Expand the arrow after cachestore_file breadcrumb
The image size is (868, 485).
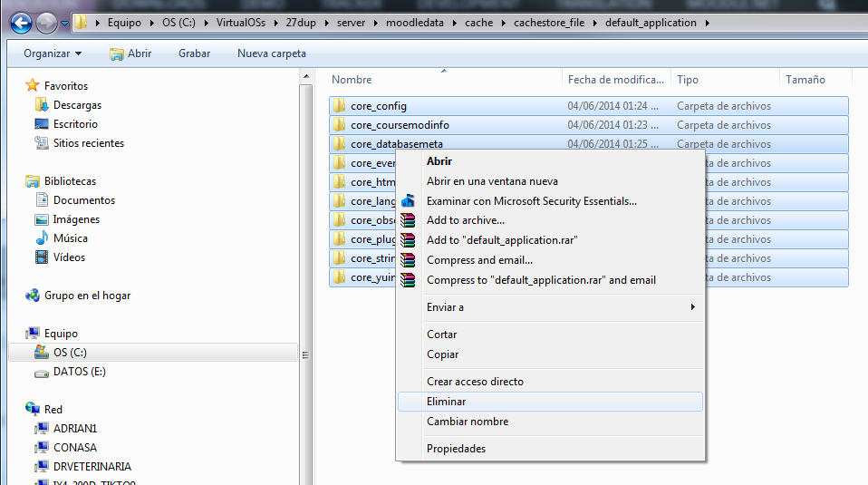click(x=595, y=23)
